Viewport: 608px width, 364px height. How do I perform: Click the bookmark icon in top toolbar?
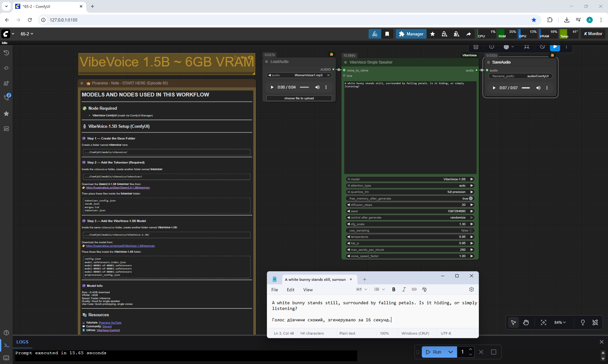387,34
